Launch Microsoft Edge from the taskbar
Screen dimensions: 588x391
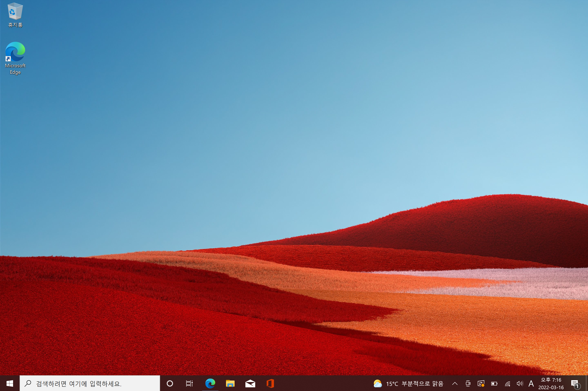click(210, 383)
